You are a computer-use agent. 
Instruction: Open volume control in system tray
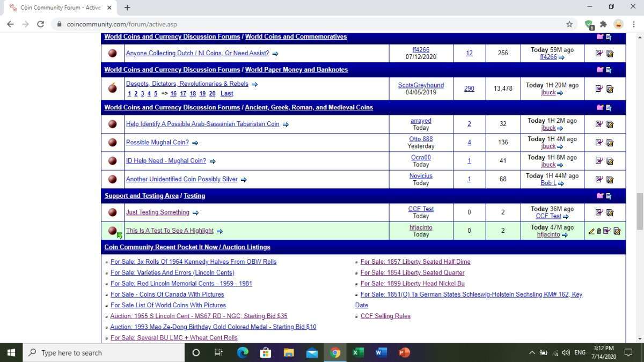(566, 352)
